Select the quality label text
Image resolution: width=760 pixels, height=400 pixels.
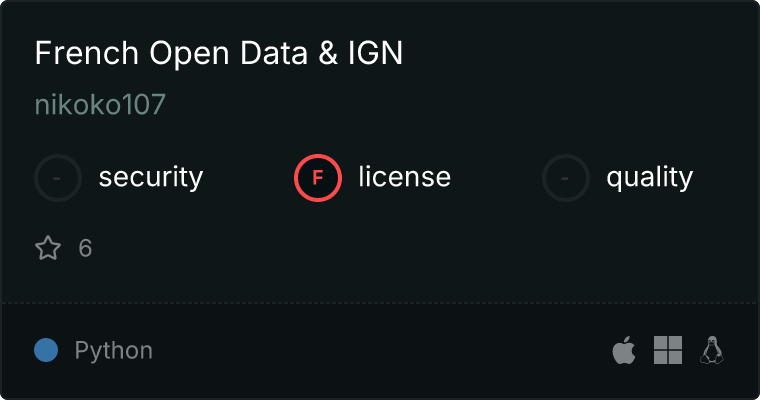[x=649, y=178]
